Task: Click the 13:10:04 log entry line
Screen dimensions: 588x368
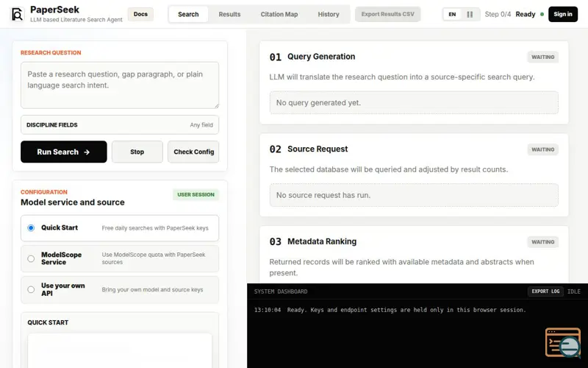Action: coord(390,310)
